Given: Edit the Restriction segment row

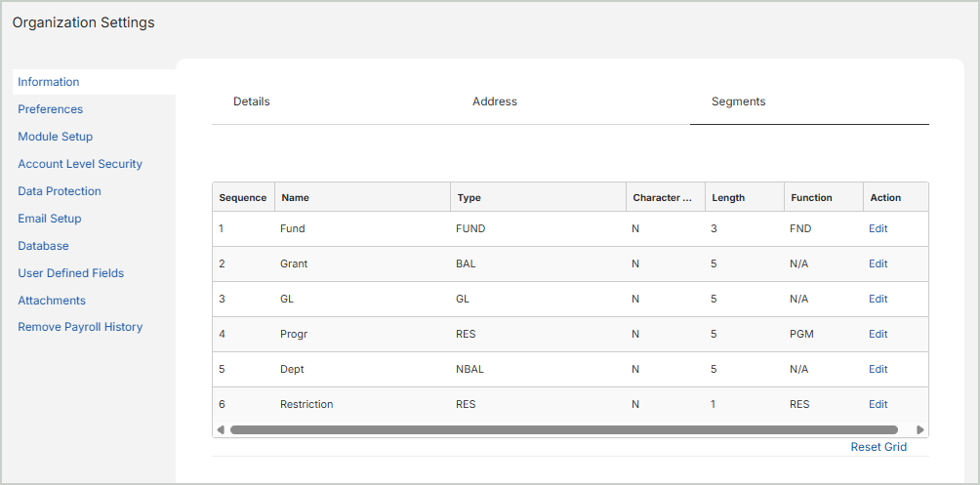Looking at the screenshot, I should tap(878, 405).
